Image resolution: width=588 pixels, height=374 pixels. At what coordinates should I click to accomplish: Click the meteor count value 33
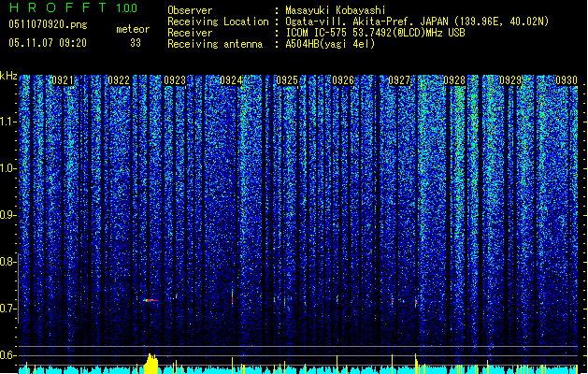136,43
